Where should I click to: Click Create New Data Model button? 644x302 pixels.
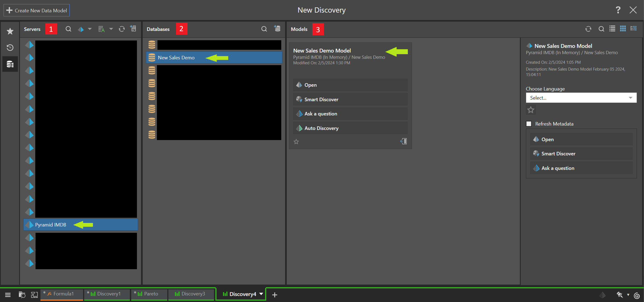tap(37, 10)
